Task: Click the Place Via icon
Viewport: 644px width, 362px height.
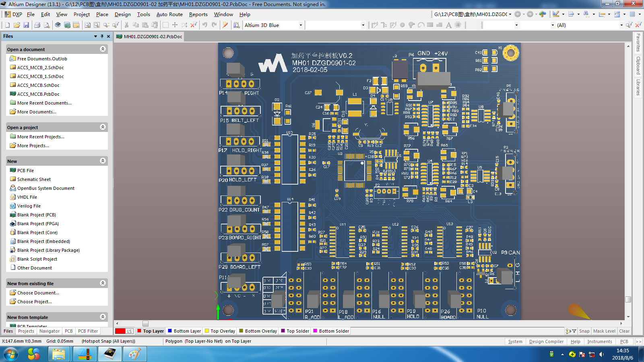Action: pyautogui.click(x=412, y=25)
